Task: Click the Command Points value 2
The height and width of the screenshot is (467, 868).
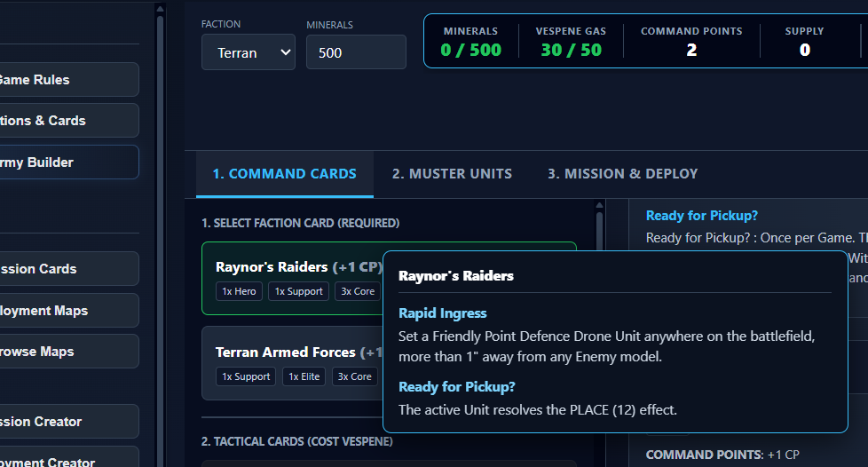Action: 691,50
